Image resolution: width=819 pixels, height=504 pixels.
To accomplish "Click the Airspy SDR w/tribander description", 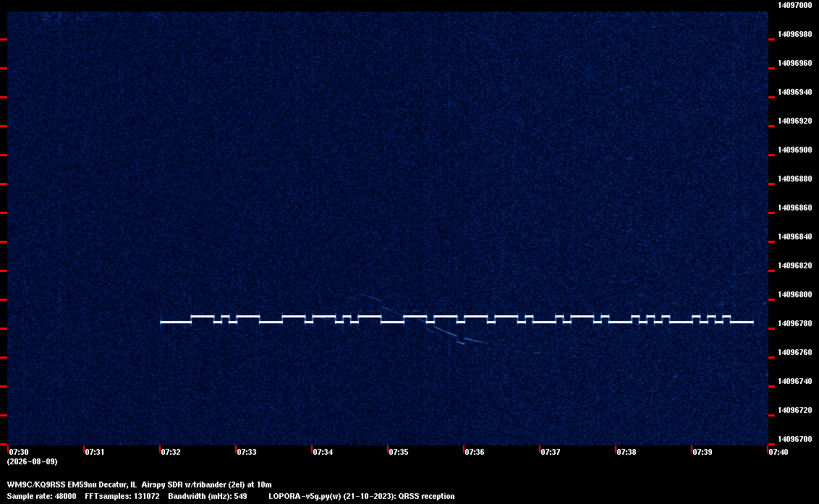I will (x=206, y=484).
